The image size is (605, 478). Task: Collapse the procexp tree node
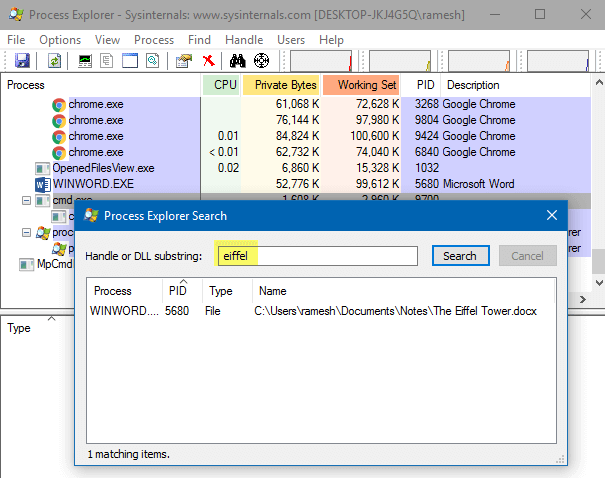pos(26,232)
